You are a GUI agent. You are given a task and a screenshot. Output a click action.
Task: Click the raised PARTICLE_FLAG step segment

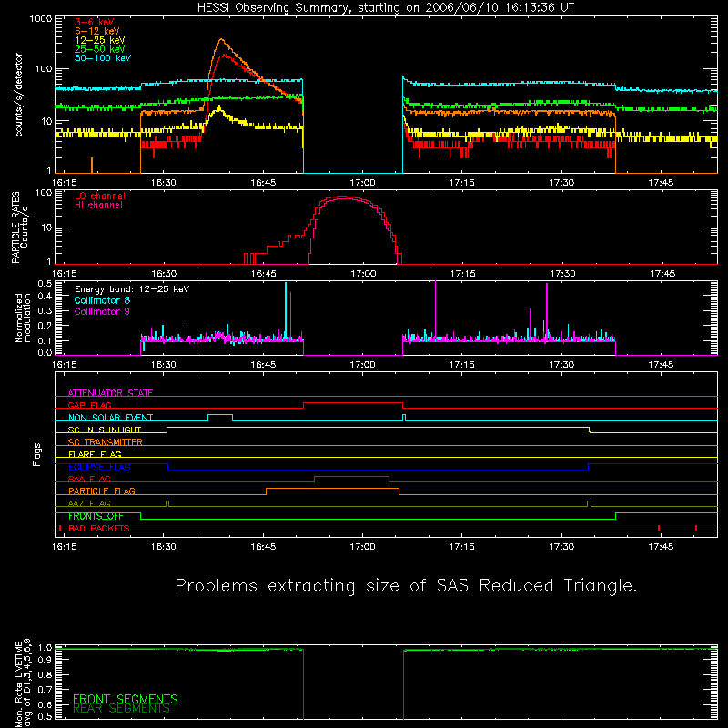click(x=332, y=489)
